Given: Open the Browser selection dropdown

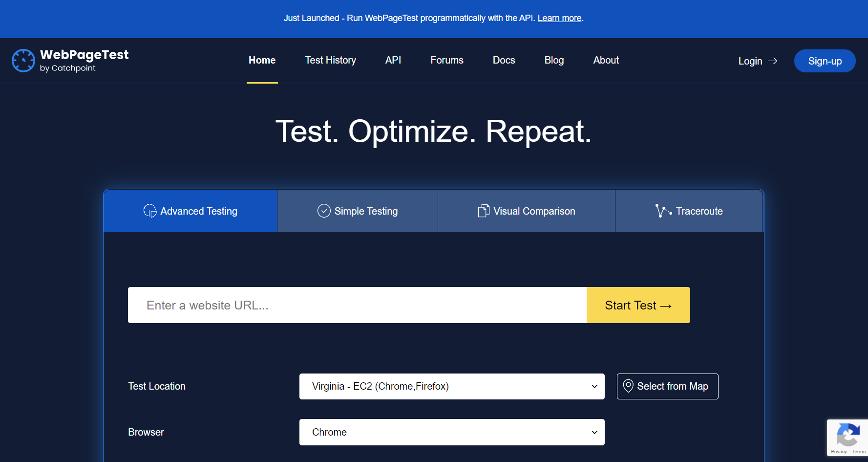Looking at the screenshot, I should (451, 432).
